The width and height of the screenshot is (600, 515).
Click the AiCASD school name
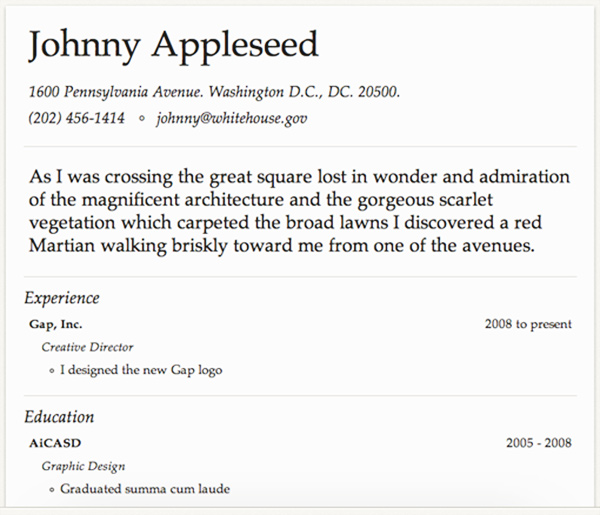[x=56, y=443]
